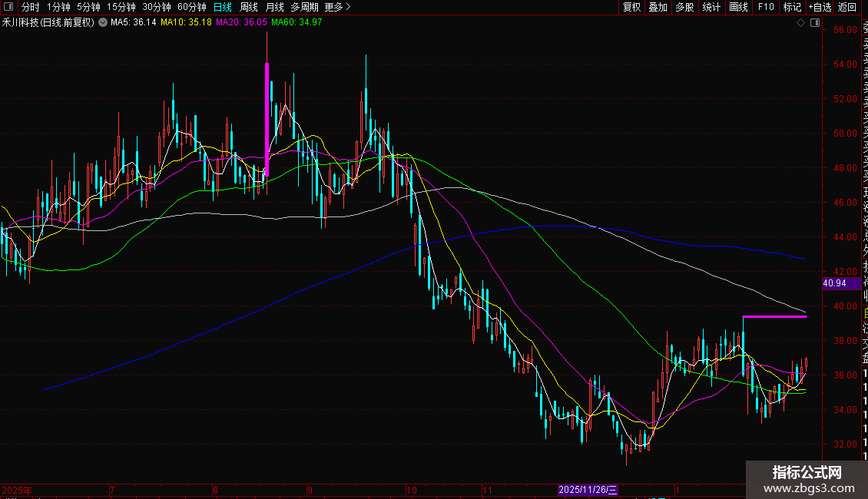Click the magenta horizontal line near 39.50
Image resolution: width=868 pixels, height=499 pixels.
click(x=774, y=316)
